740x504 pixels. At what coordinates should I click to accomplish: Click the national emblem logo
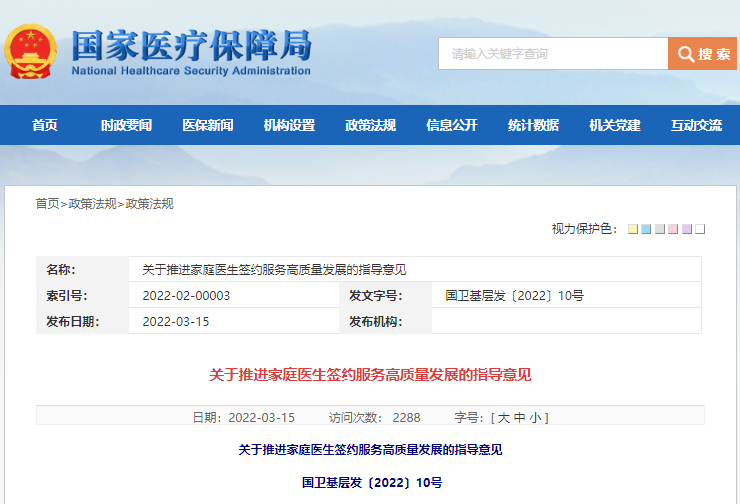pyautogui.click(x=31, y=51)
